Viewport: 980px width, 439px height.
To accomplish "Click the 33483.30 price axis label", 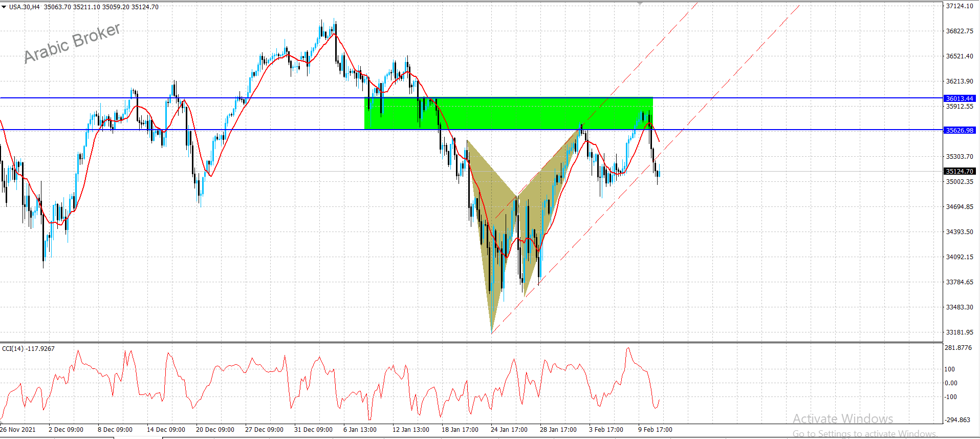I will coord(960,307).
